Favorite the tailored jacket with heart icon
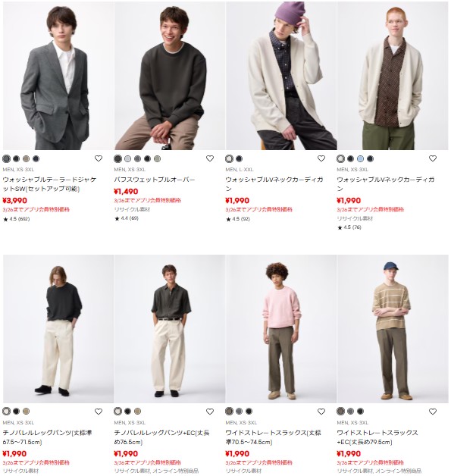This screenshot has height=476, width=451. point(99,158)
